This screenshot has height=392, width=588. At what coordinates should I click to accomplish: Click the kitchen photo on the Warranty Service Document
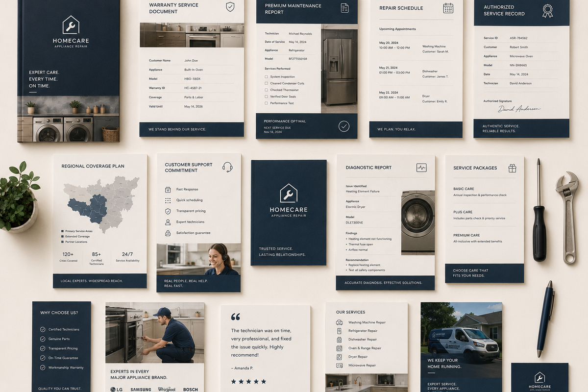[x=192, y=35]
